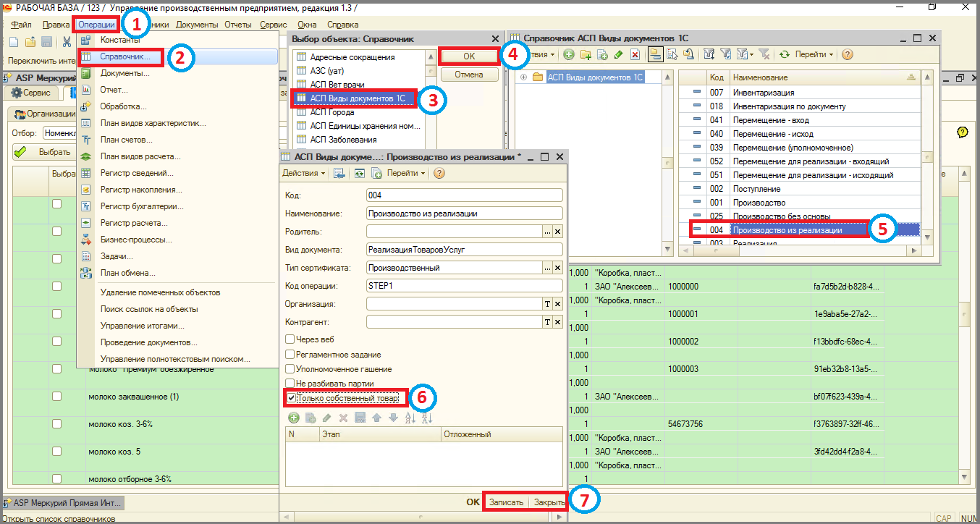The height and width of the screenshot is (524, 980).
Task: Add new row with green plus in Этап table
Action: [x=293, y=418]
